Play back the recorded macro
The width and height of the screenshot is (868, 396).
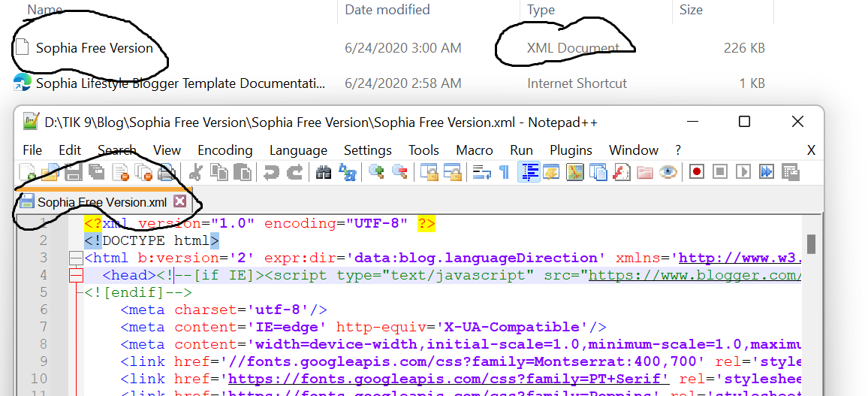coord(743,171)
